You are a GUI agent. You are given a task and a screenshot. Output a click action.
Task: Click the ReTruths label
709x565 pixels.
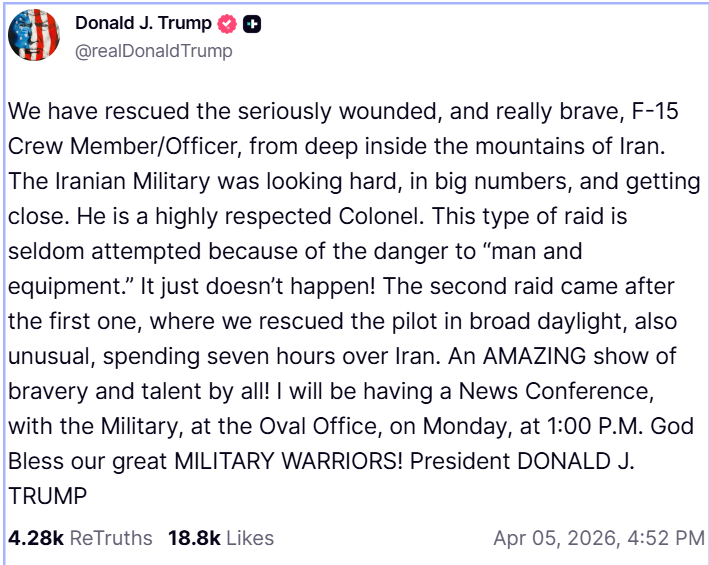[111, 538]
